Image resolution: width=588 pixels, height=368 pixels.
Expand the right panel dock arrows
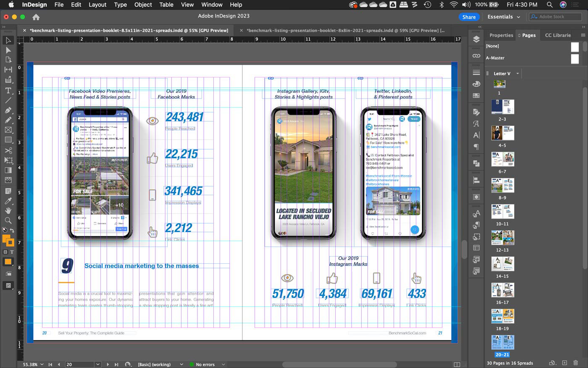pos(480,26)
